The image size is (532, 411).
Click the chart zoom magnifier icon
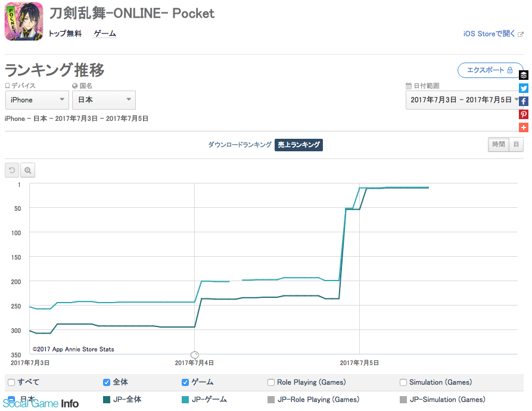[27, 170]
